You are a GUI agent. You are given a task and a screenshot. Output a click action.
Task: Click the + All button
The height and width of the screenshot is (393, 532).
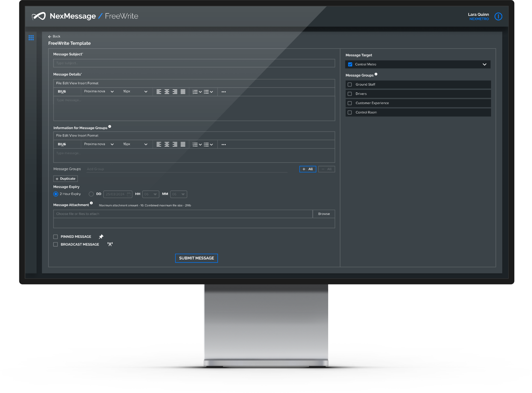coord(308,169)
